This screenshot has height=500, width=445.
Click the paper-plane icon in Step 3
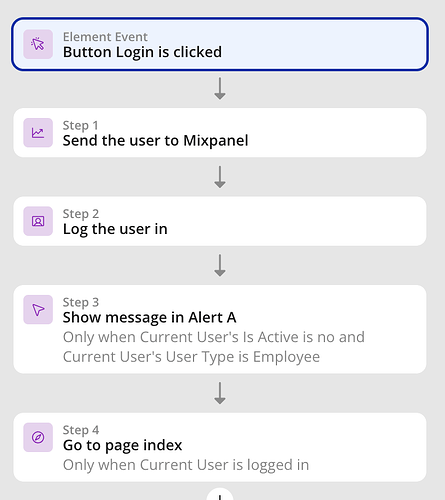38,309
